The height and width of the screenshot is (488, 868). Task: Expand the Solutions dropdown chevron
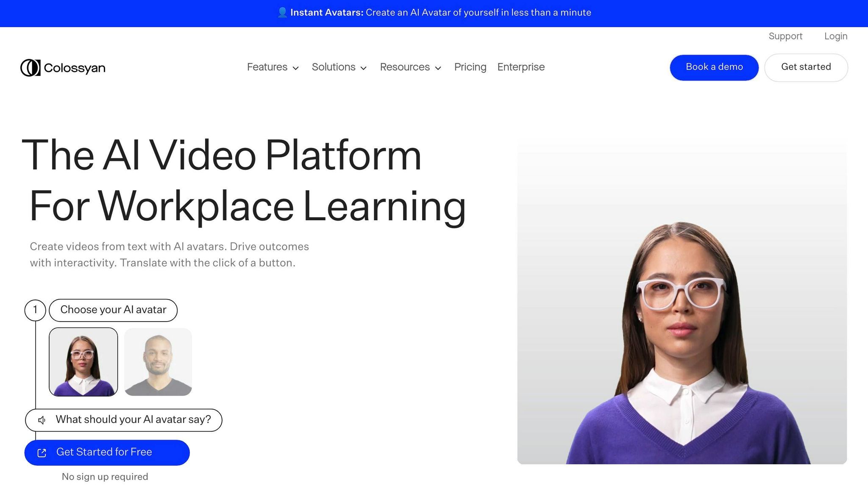363,68
